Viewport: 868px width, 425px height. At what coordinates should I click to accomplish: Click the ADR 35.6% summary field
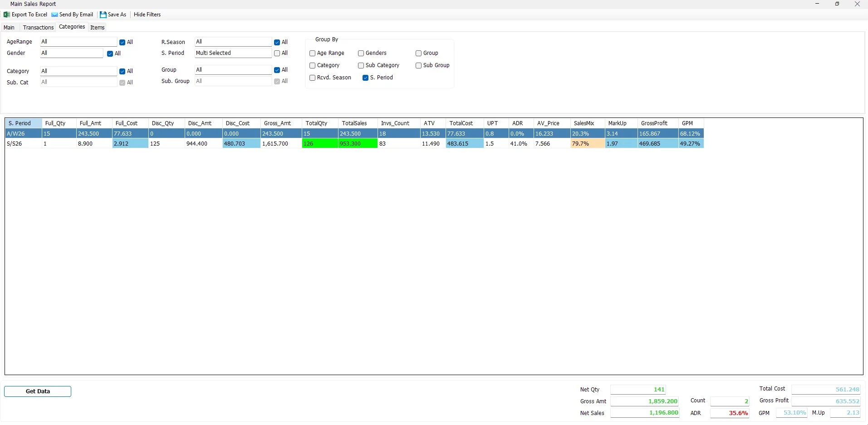[730, 413]
